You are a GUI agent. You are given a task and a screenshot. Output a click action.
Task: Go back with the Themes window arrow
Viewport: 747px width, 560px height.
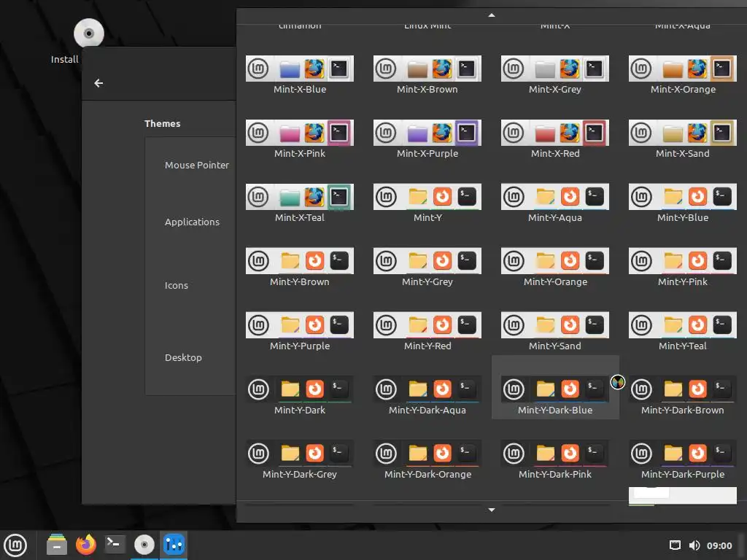[x=98, y=83]
